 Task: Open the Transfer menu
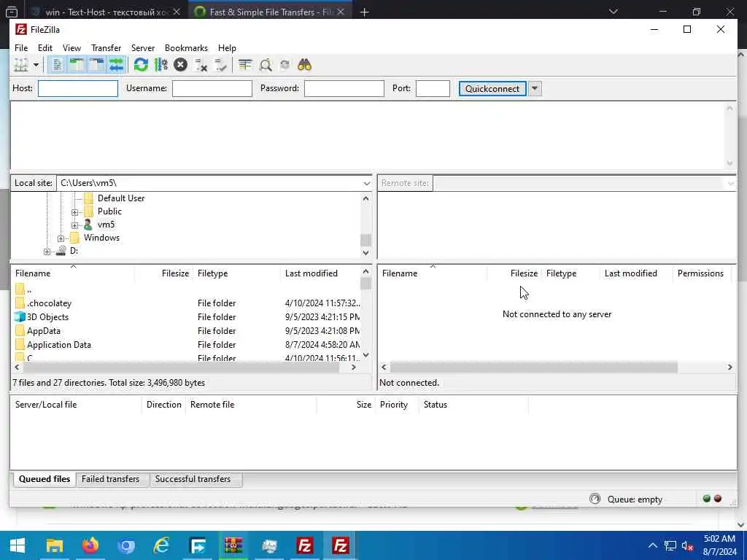pos(107,48)
